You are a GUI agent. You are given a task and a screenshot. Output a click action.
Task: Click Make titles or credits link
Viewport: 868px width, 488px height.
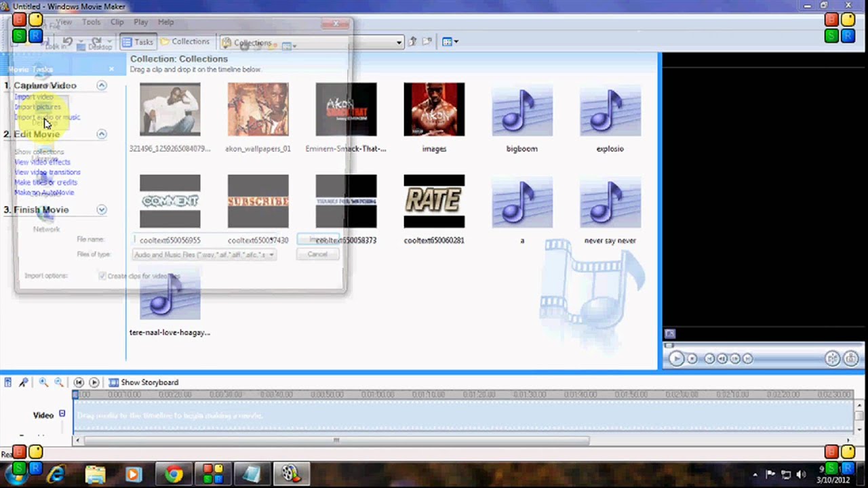pos(46,182)
